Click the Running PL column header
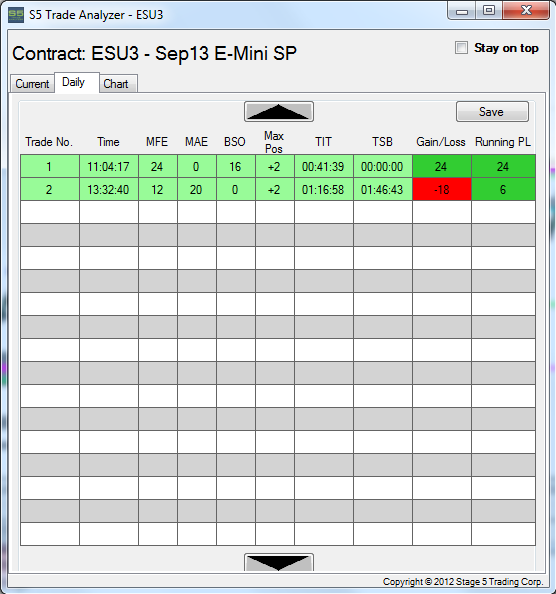This screenshot has height=594, width=556. (503, 142)
